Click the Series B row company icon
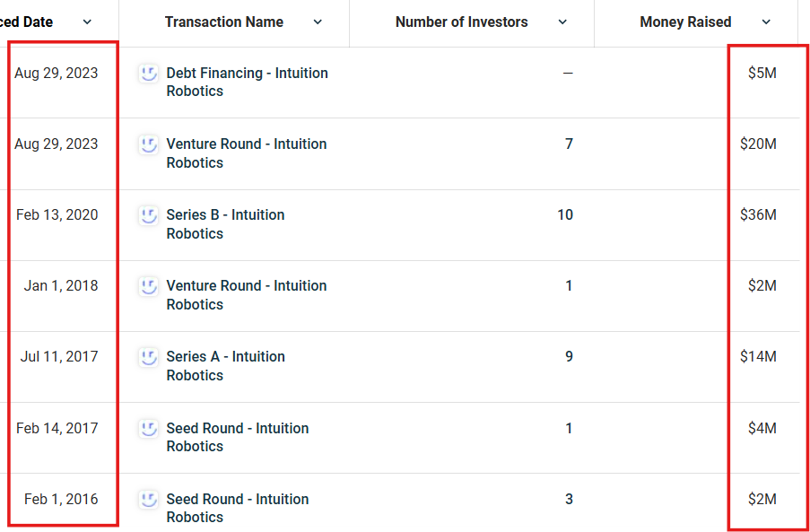The width and height of the screenshot is (810, 532). [149, 215]
